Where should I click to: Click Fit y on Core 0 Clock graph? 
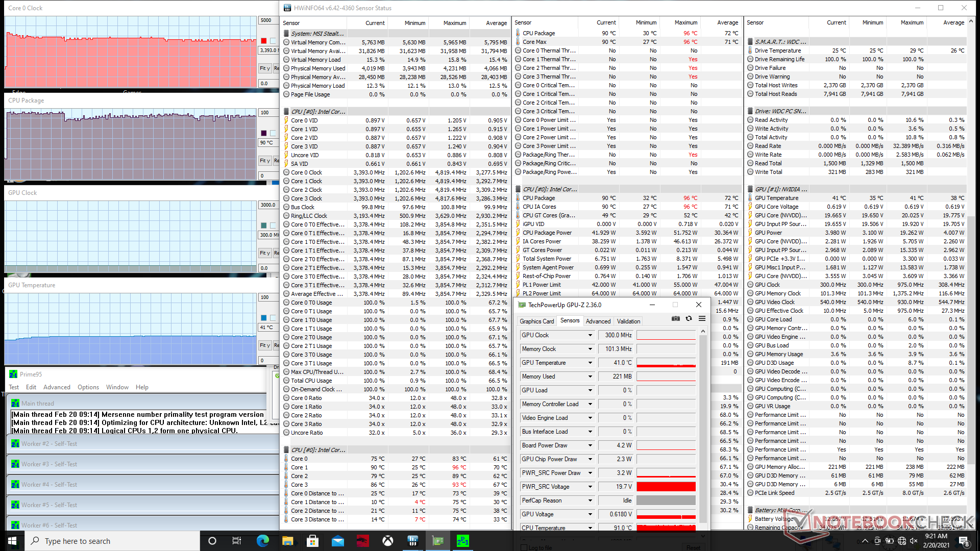point(264,68)
